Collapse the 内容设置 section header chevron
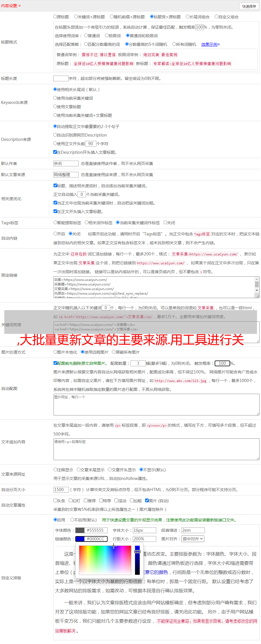This screenshot has width=261, height=644. coord(19,6)
